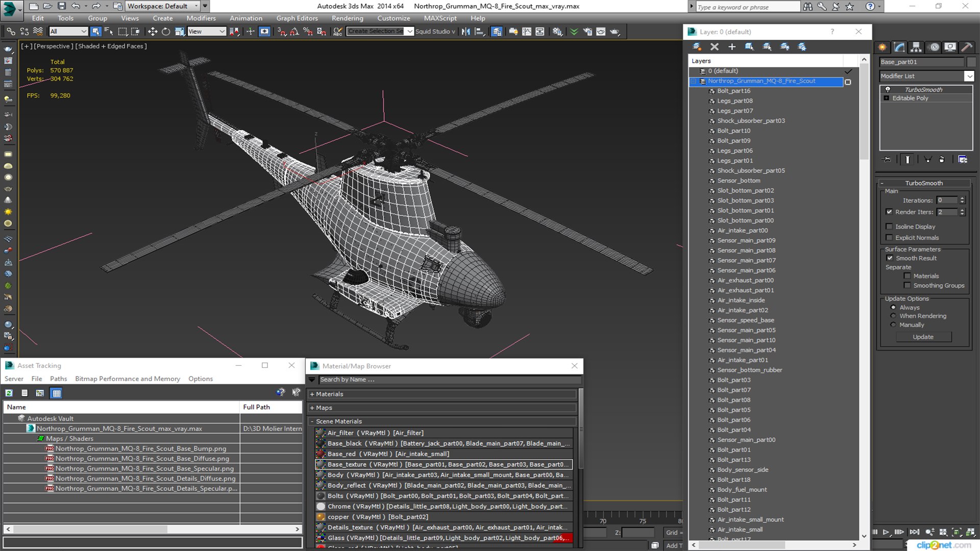Click the Open File folder icon

coord(47,6)
